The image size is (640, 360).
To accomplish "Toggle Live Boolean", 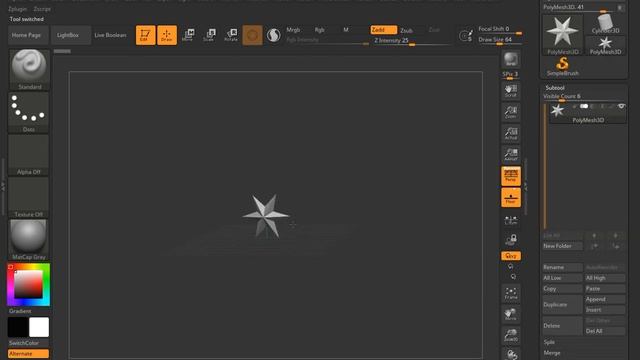I will [x=110, y=35].
